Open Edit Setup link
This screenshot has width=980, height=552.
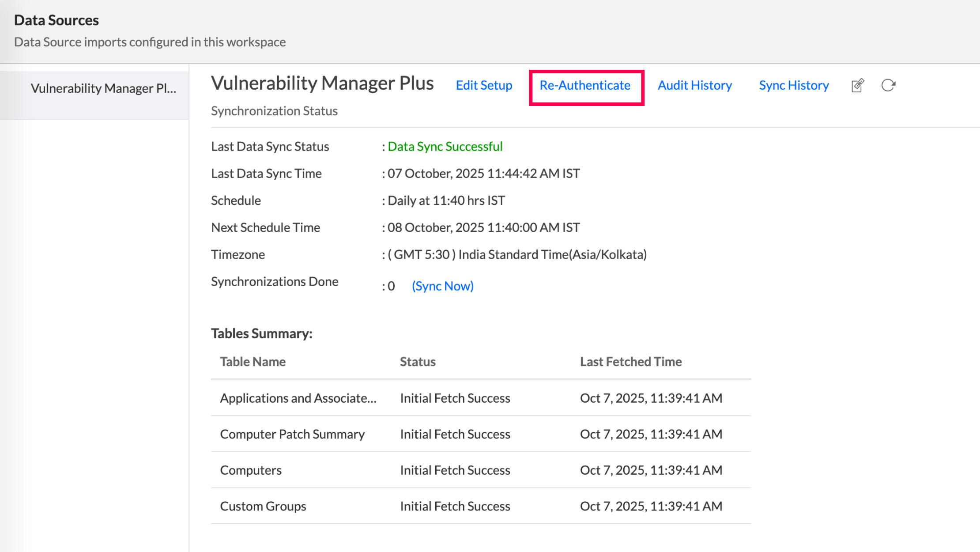point(484,85)
